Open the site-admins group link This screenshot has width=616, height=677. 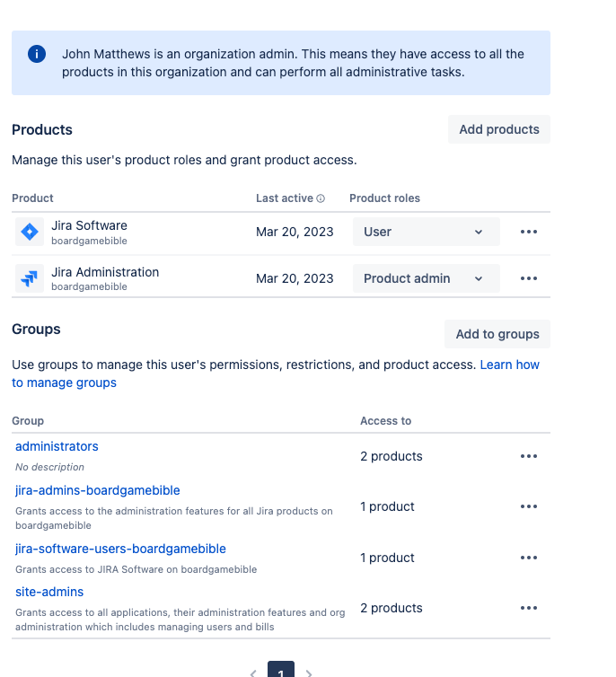(49, 592)
